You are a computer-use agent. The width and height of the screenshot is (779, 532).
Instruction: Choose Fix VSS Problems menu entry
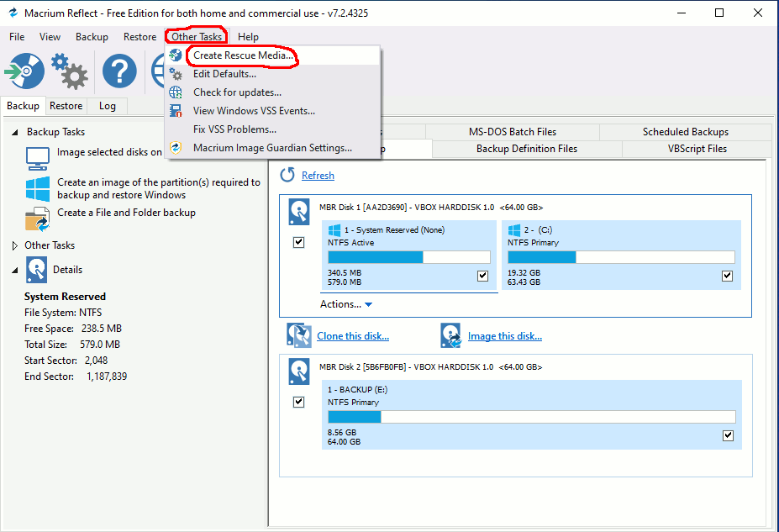[273, 129]
